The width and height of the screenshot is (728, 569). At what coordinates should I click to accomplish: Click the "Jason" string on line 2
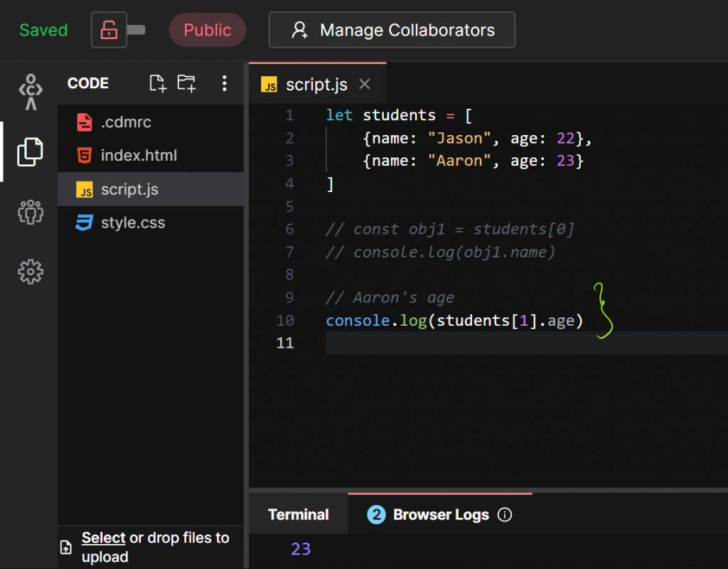click(x=459, y=138)
